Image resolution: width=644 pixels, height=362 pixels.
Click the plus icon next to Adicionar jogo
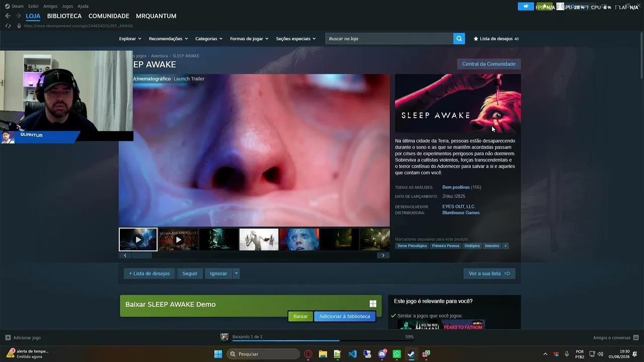click(x=8, y=338)
